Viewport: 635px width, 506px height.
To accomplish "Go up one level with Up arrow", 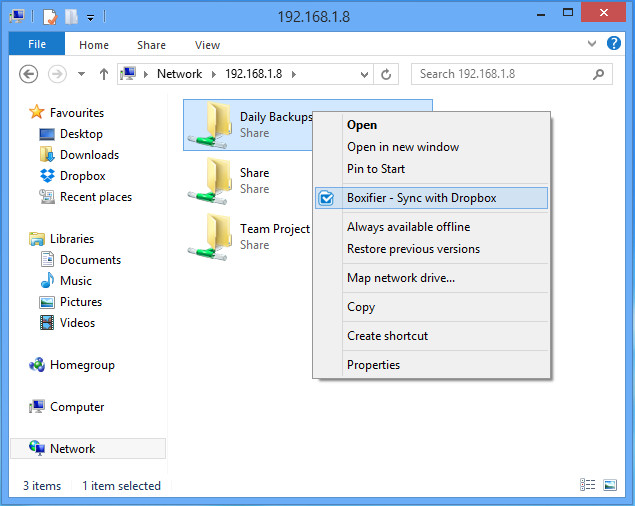I will [x=104, y=74].
